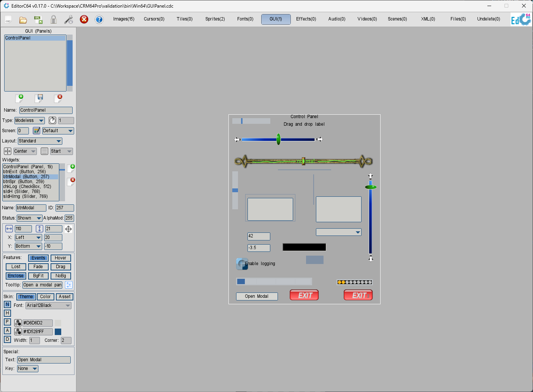Click the lines icon before Start
The height and width of the screenshot is (392, 533).
point(44,151)
